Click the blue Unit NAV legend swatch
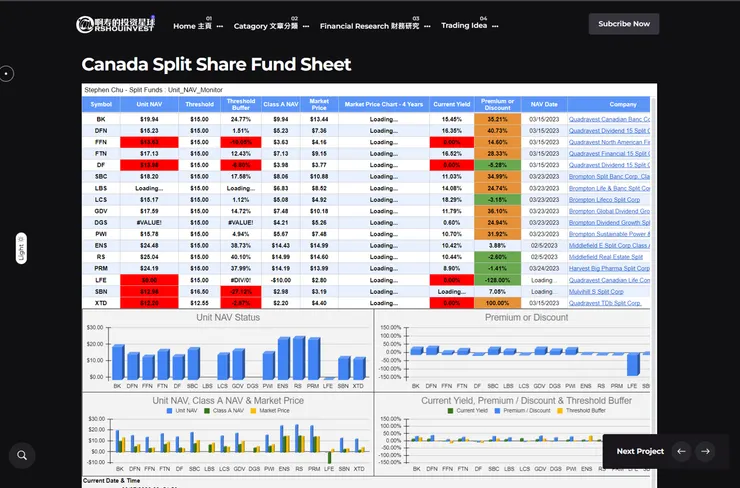The width and height of the screenshot is (740, 488). [x=169, y=411]
